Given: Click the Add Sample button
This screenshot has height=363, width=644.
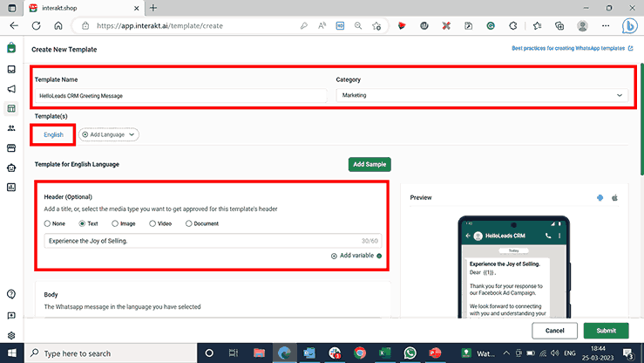Looking at the screenshot, I should pos(369,164).
